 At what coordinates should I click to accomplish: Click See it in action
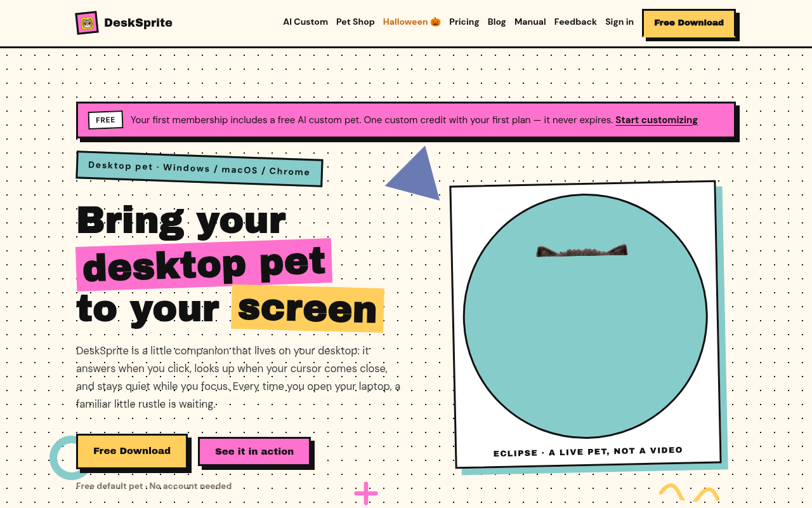point(254,451)
